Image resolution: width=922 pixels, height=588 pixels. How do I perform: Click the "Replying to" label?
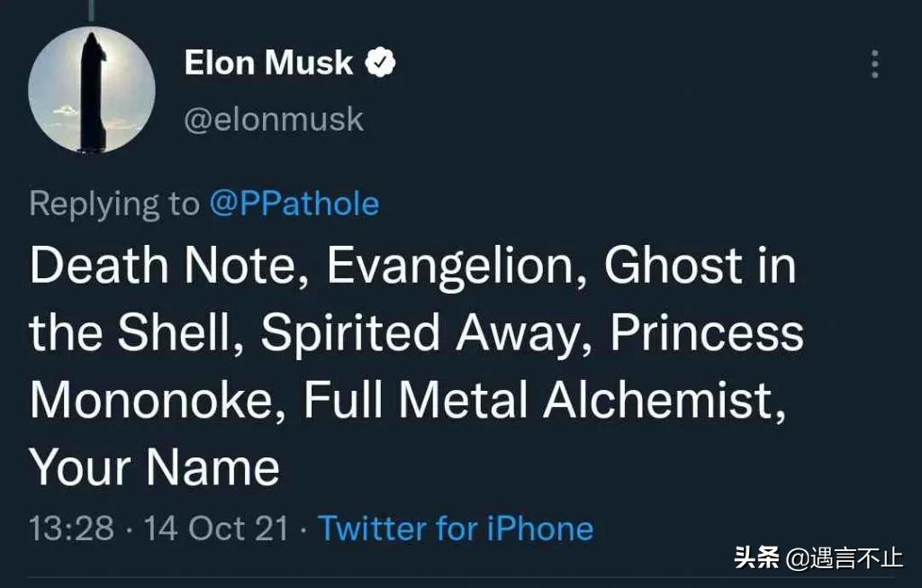click(113, 204)
